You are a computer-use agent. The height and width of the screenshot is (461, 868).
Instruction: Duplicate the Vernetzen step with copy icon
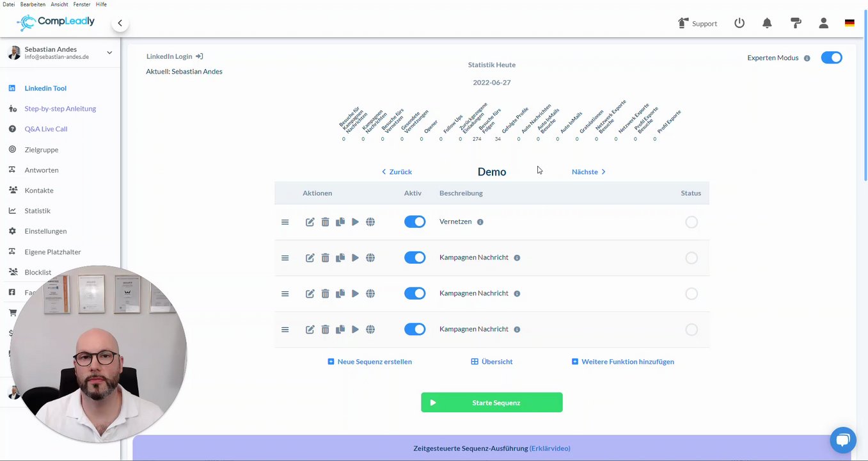tap(340, 222)
